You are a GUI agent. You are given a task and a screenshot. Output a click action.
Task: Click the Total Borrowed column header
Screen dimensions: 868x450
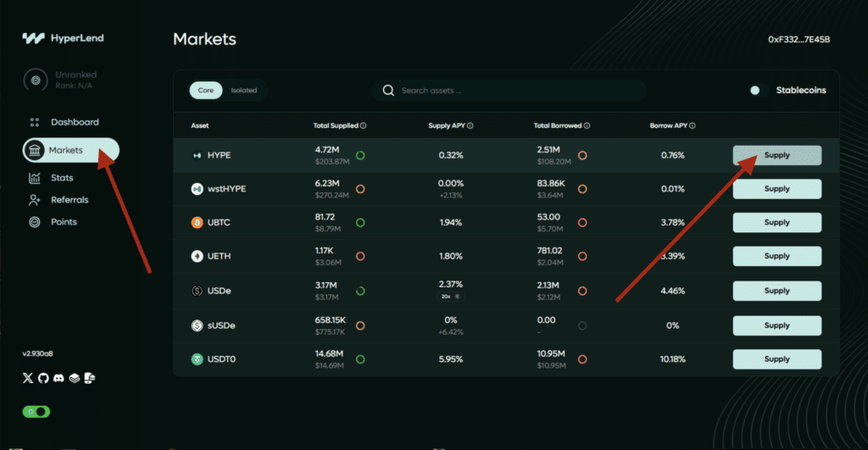[558, 125]
